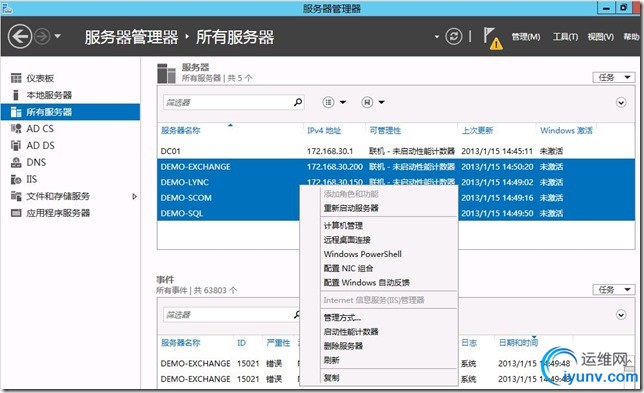Sort events by 严重性 column

point(278,343)
